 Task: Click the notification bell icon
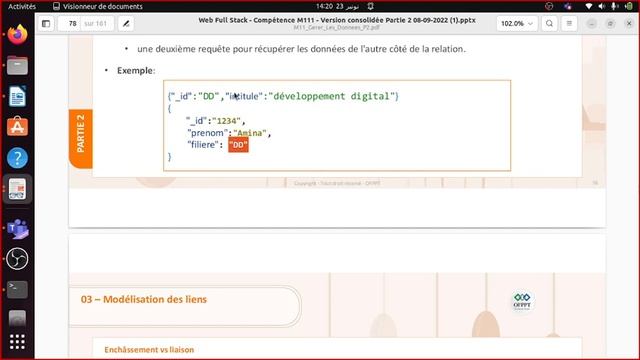[370, 6]
